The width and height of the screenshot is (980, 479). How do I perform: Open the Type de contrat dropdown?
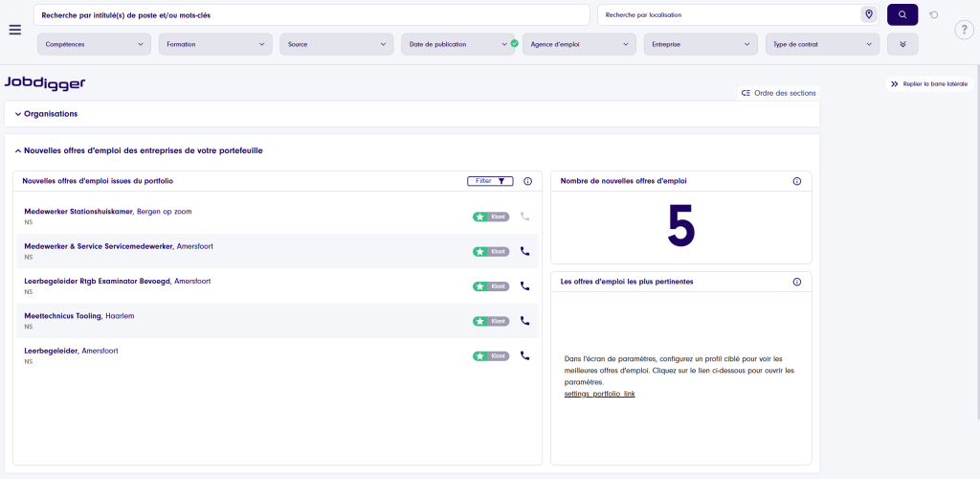(822, 44)
